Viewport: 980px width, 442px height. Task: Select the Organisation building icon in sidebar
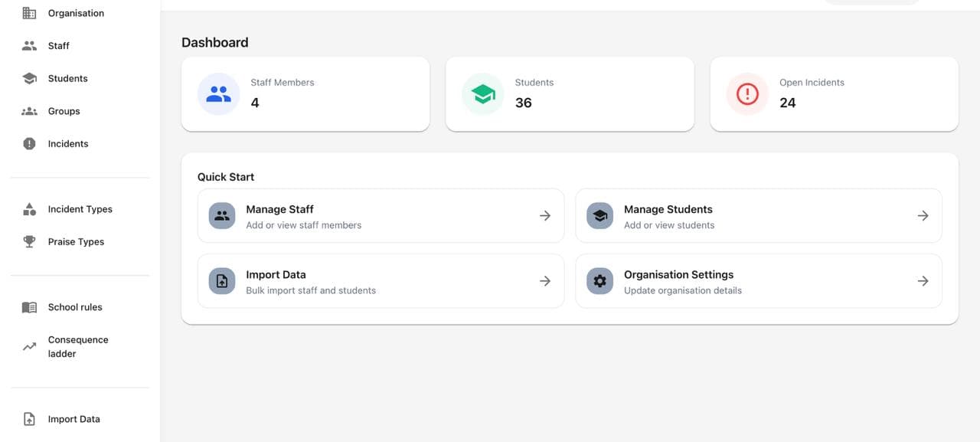click(29, 12)
